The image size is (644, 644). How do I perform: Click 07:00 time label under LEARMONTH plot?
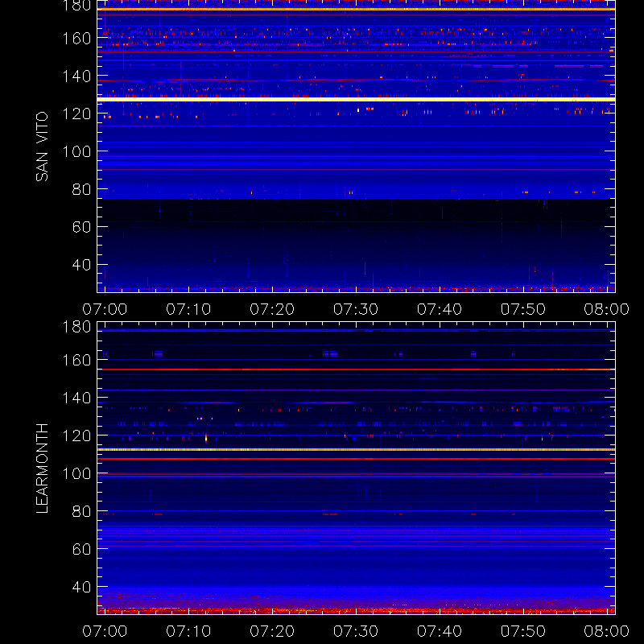(105, 631)
